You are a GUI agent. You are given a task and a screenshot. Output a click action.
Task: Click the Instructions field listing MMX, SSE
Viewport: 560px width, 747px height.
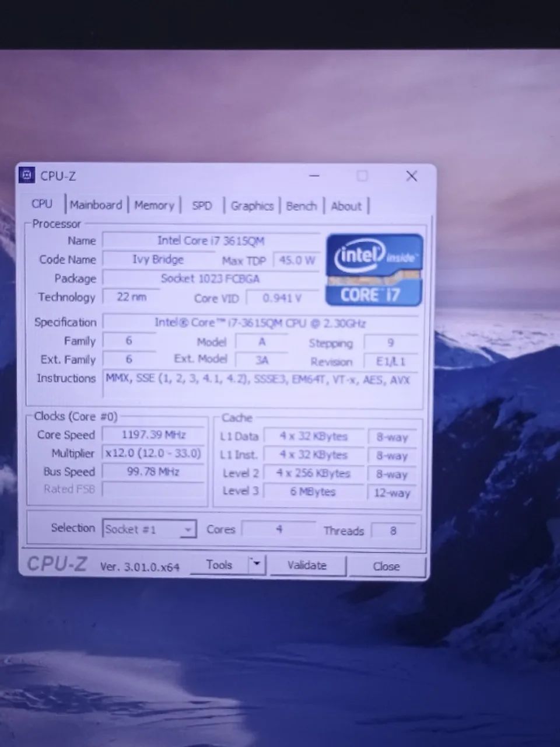click(x=260, y=385)
